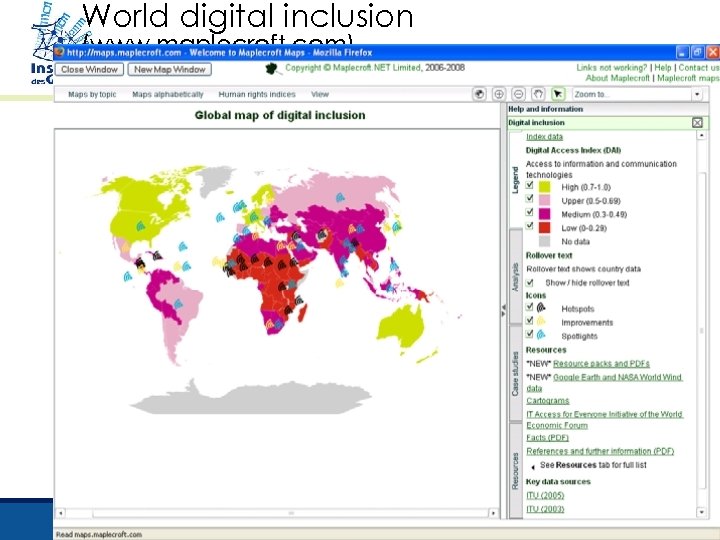The width and height of the screenshot is (720, 540).
Task: Toggle the Upper (0.5-0.69) layer checkbox
Action: point(529,198)
